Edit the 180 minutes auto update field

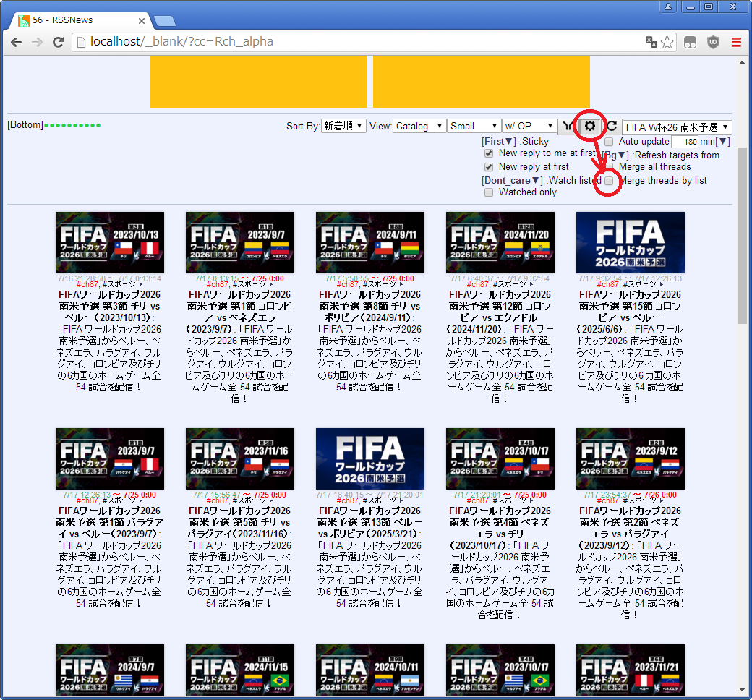[x=684, y=142]
